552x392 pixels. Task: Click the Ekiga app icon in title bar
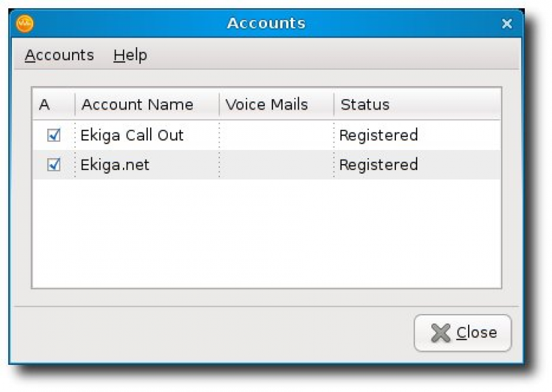coord(24,24)
